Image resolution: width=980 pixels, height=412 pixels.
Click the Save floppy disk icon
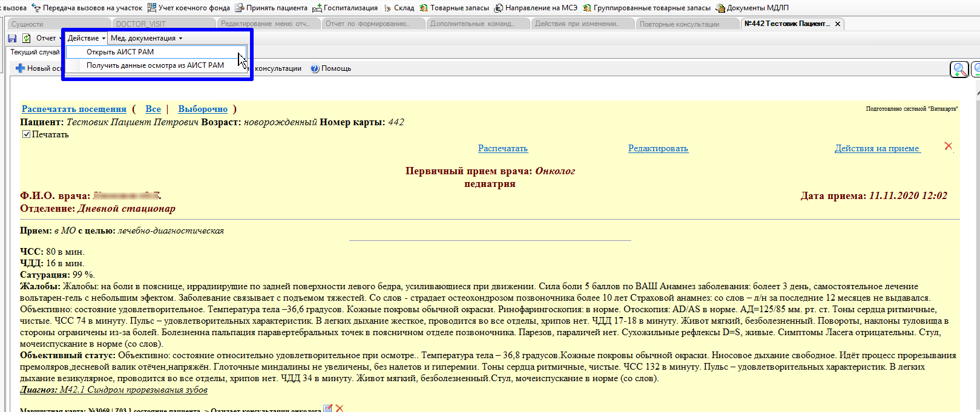coord(12,38)
